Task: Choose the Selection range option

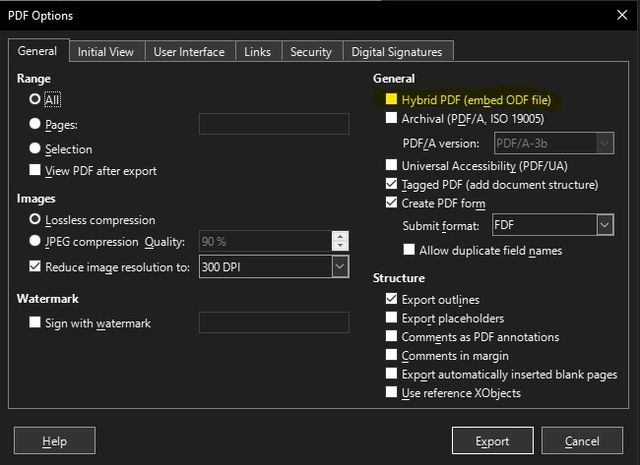Action: [x=36, y=149]
